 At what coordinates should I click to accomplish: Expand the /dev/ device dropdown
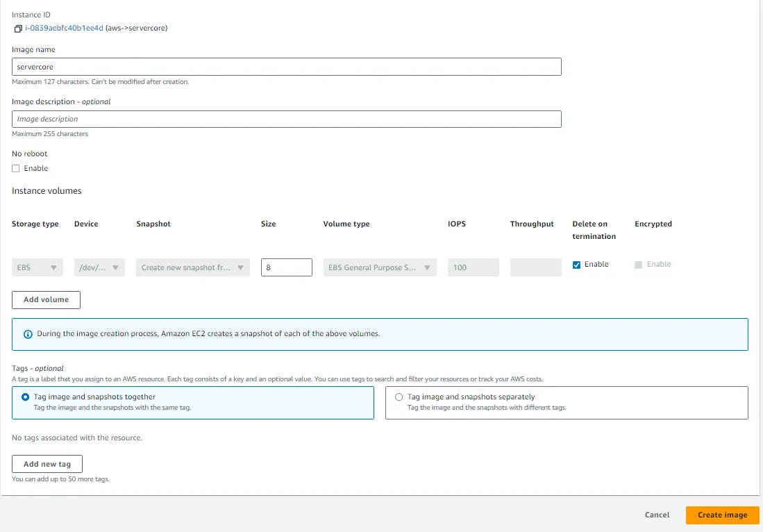(99, 267)
